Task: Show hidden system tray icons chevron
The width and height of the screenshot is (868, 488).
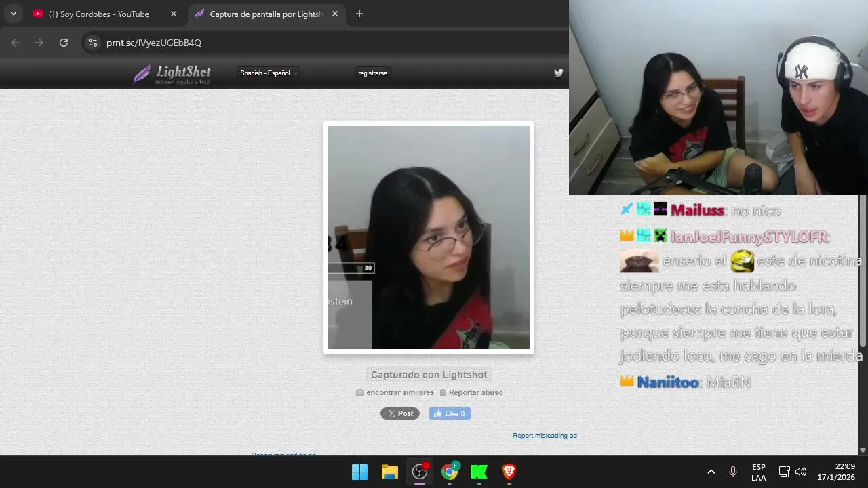Action: 711,472
